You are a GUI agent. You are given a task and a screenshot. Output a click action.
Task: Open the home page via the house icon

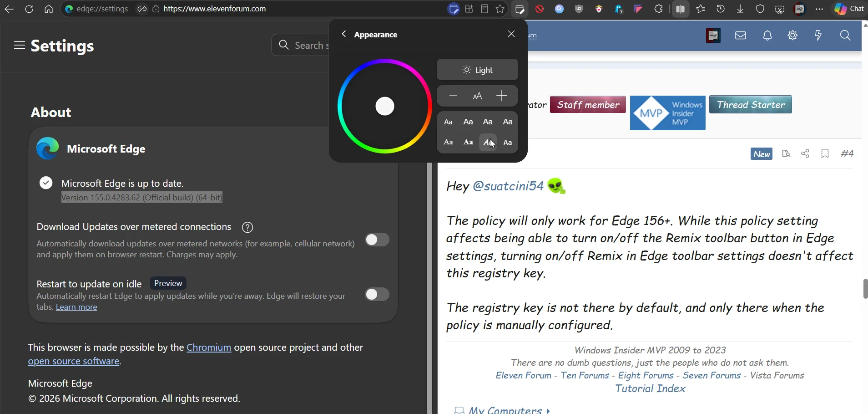pos(49,9)
